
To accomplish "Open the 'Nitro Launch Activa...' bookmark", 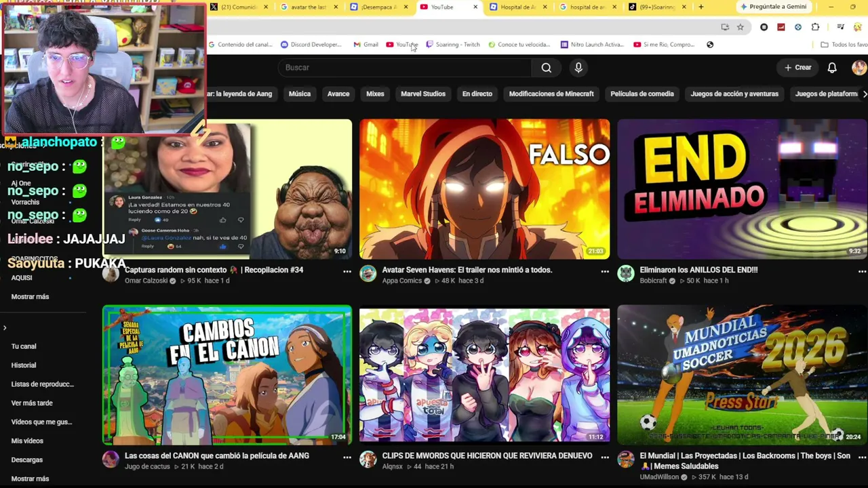I will (592, 45).
